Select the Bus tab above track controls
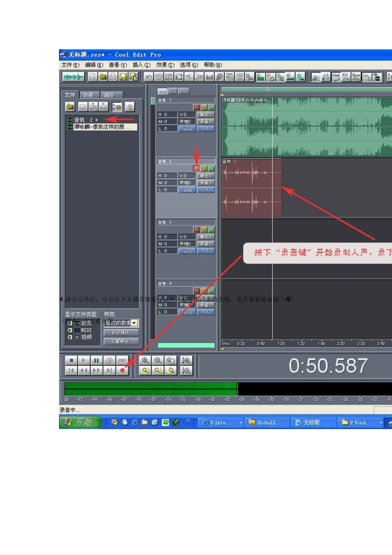 (184, 91)
